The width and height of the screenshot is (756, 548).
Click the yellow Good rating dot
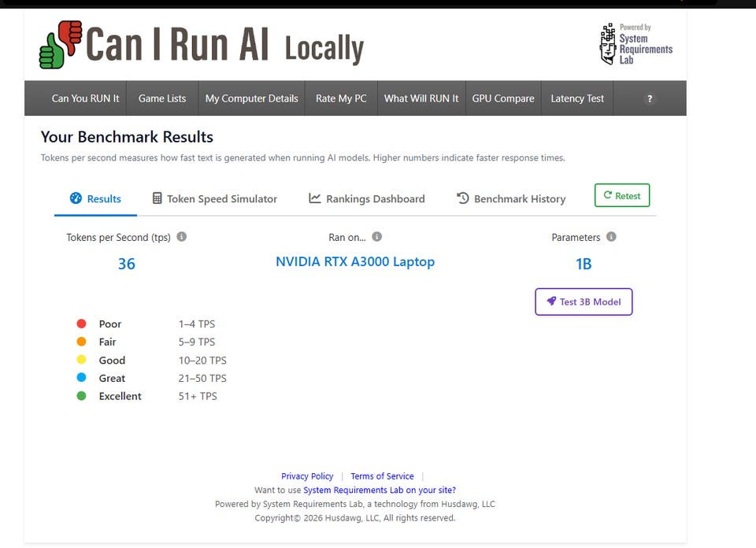pos(81,360)
